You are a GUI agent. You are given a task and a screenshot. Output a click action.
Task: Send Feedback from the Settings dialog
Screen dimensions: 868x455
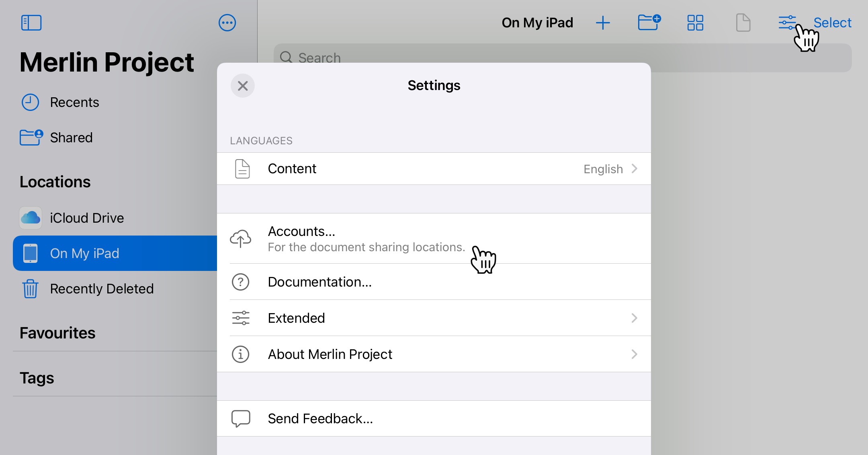tap(320, 418)
